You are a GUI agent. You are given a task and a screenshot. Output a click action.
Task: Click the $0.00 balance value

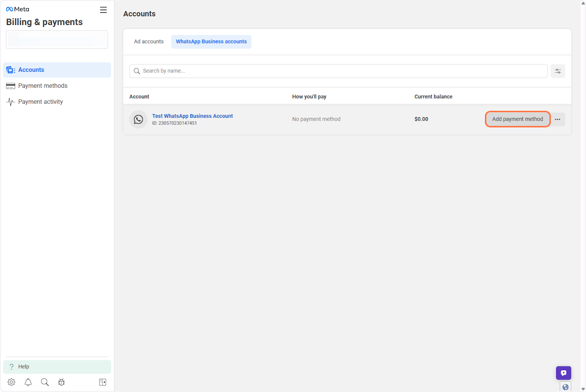[x=421, y=119]
